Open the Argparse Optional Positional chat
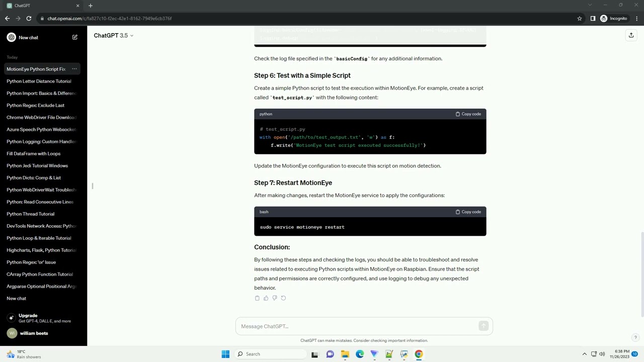The image size is (644, 362). 43,286
